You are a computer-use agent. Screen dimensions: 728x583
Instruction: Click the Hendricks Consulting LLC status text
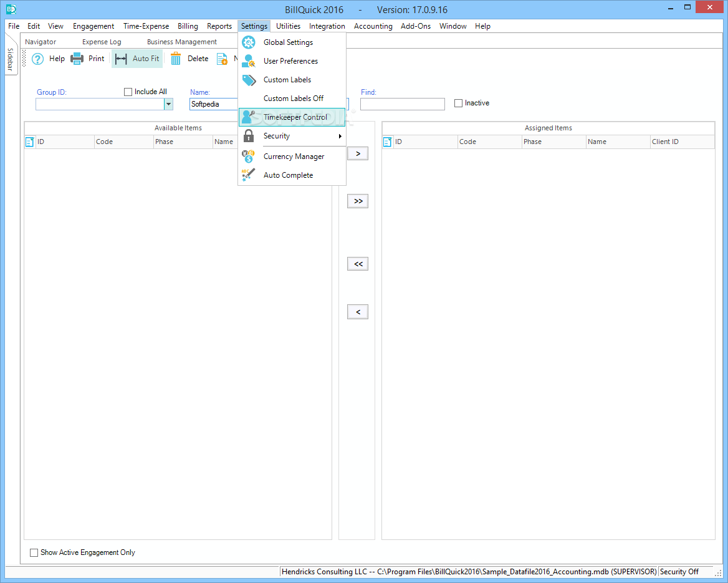469,572
